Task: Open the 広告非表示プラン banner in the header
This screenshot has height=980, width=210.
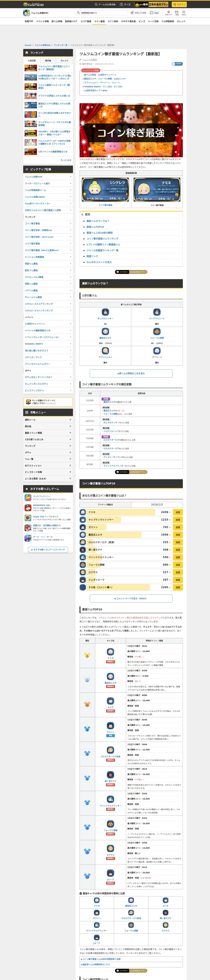Action: [x=151, y=4]
